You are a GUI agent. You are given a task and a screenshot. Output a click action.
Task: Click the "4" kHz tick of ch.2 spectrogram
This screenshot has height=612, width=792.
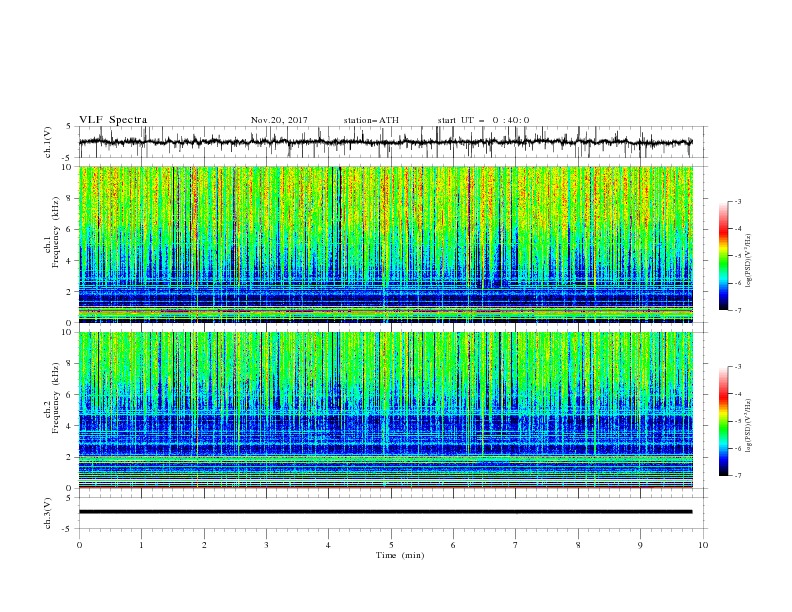click(70, 426)
